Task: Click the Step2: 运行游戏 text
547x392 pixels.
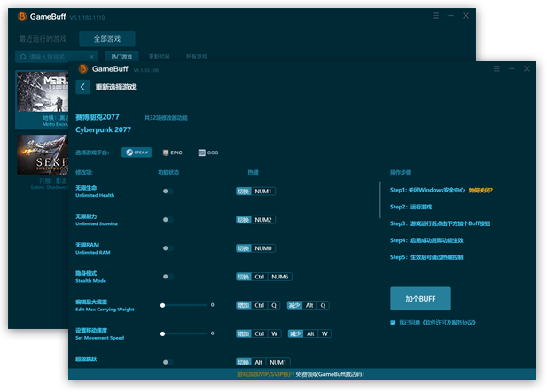Action: click(410, 207)
